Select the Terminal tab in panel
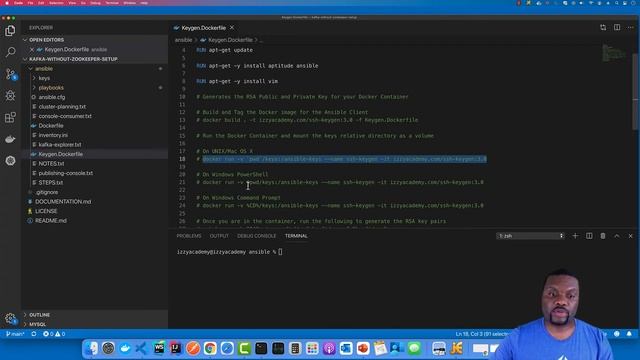640x360 pixels. pyautogui.click(x=296, y=236)
